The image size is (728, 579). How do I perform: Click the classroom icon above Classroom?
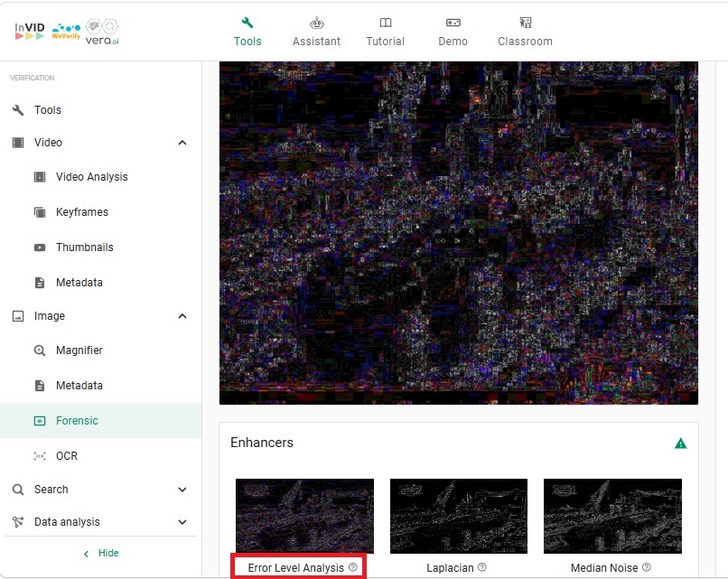[x=525, y=23]
